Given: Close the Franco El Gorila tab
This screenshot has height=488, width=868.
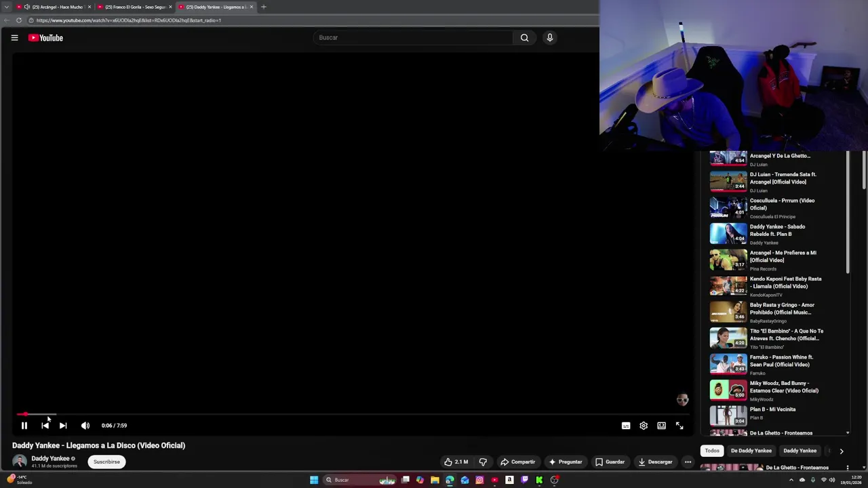Looking at the screenshot, I should pos(170,7).
